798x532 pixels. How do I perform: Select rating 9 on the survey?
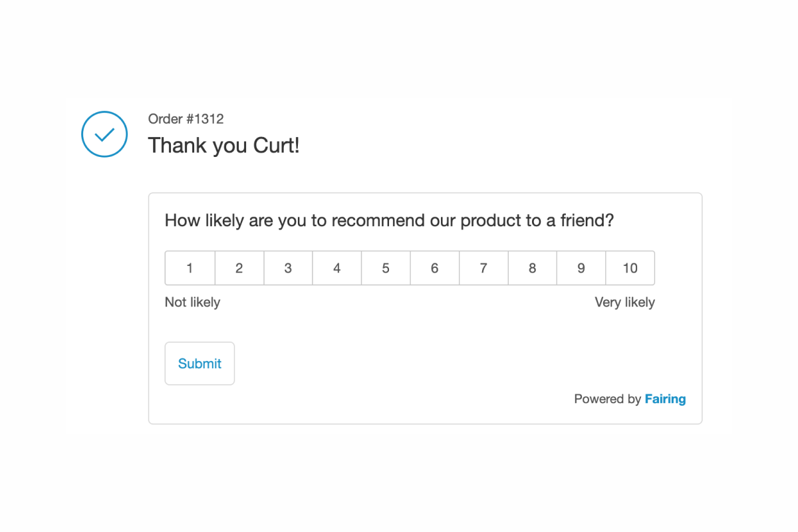[581, 268]
